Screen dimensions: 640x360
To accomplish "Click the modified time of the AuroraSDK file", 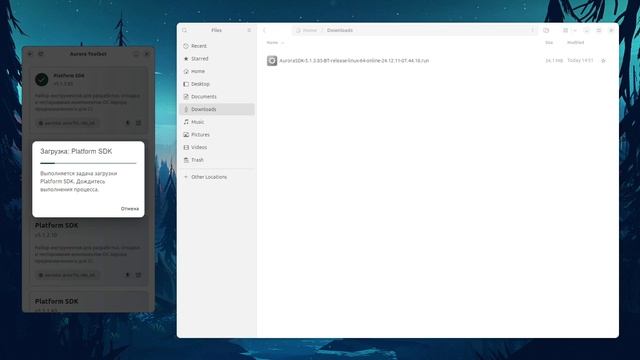I will click(580, 60).
